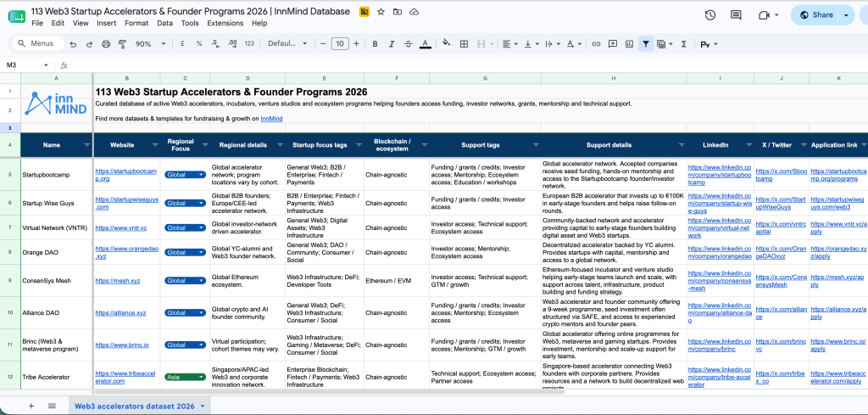Viewport: 868px width, 415px height.
Task: Undo the last action
Action: (x=73, y=44)
